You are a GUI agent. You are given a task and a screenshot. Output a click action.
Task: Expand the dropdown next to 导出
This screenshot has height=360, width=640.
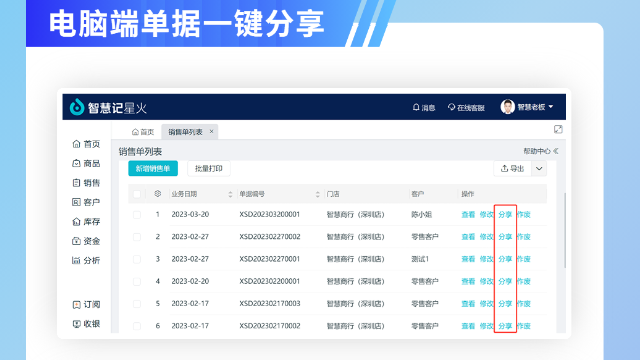pos(539,169)
